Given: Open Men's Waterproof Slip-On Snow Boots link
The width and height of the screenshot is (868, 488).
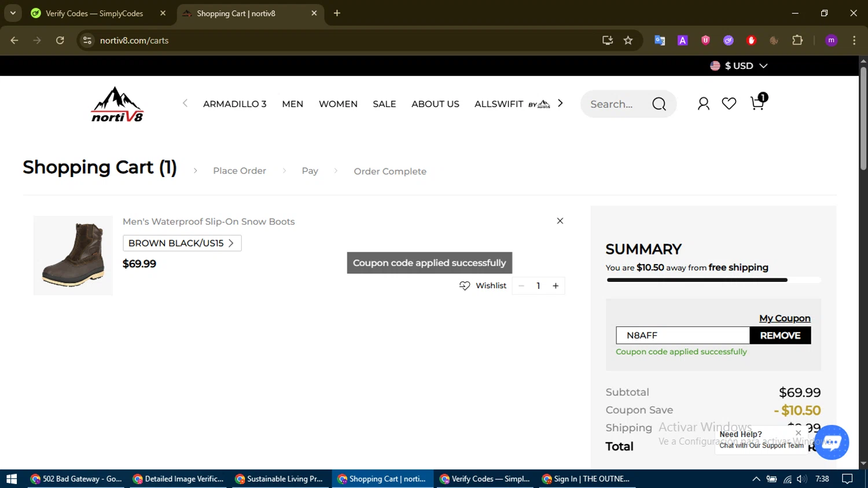Looking at the screenshot, I should 209,222.
